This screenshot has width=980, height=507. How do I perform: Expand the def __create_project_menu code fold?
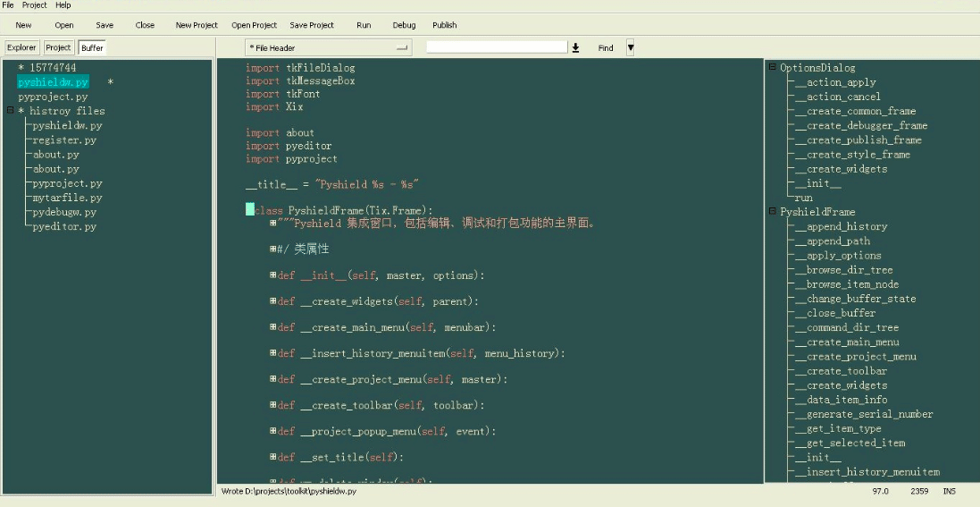tap(273, 379)
